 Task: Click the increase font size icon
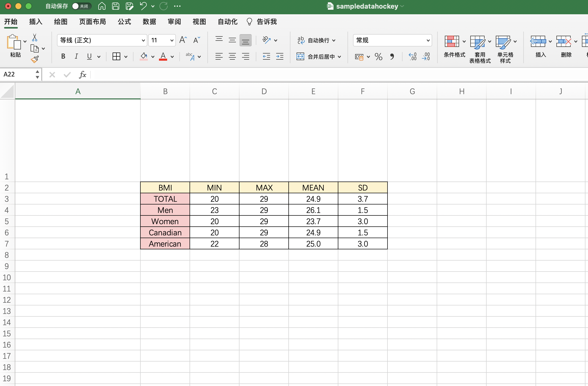coord(183,40)
